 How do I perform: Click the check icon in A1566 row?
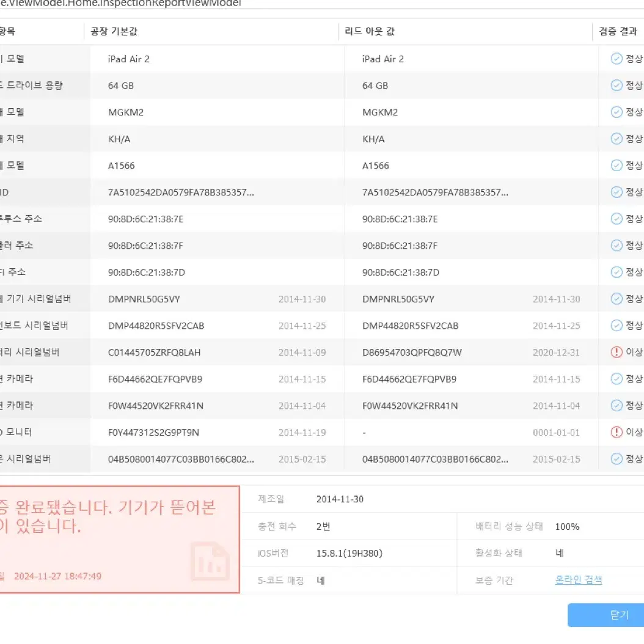(617, 166)
